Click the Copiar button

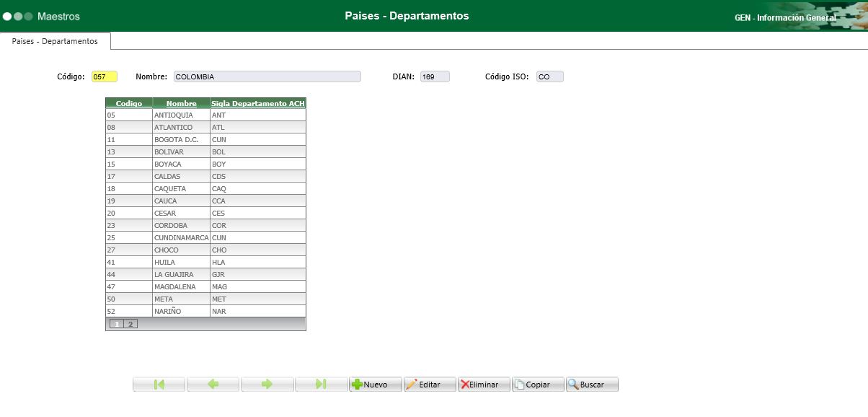tap(538, 385)
